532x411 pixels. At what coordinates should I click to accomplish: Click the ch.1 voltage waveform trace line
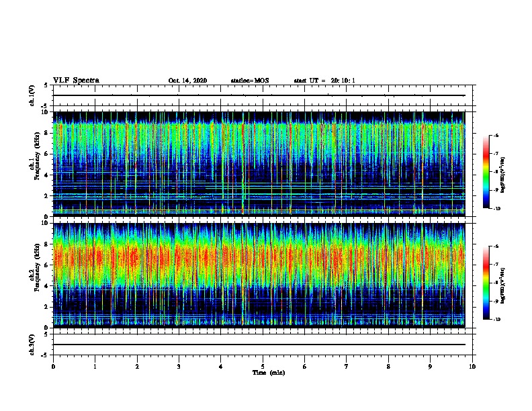coord(259,95)
